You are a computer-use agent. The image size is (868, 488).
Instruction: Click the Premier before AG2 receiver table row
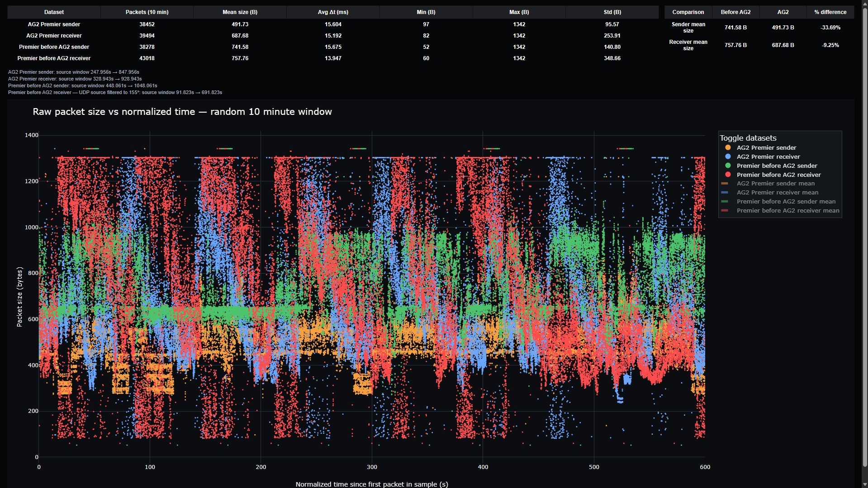pyautogui.click(x=54, y=58)
